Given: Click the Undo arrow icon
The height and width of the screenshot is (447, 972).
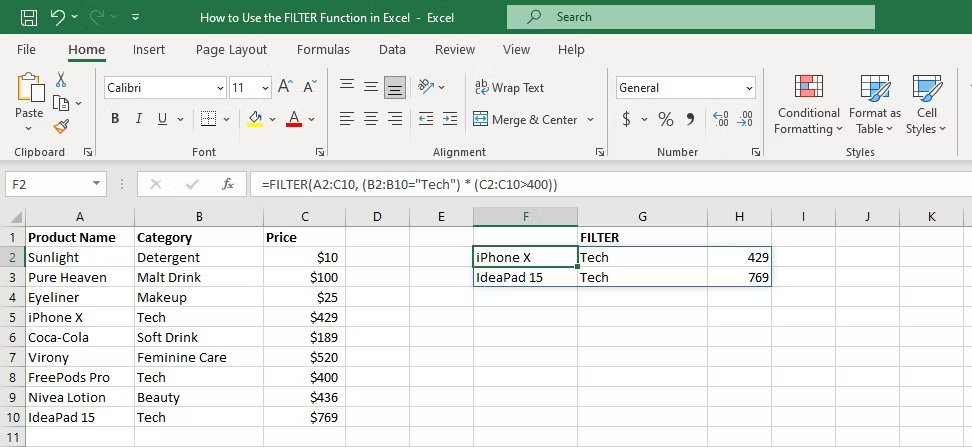Looking at the screenshot, I should pos(58,17).
